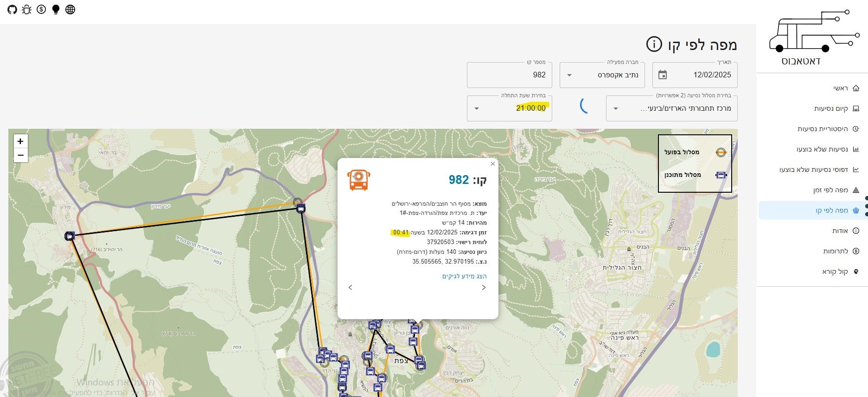Open the calendar icon in the date field
868x397 pixels.
663,75
